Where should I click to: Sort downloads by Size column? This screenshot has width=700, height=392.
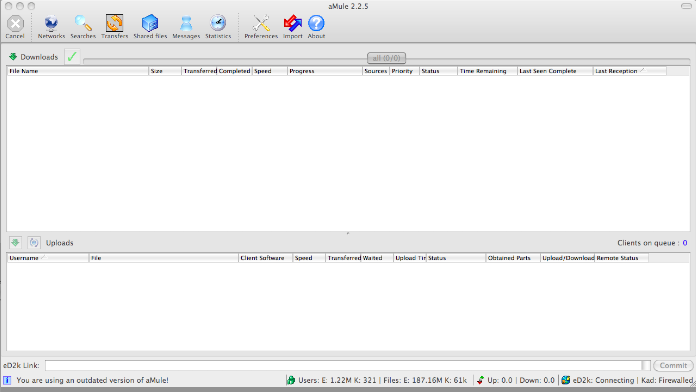pyautogui.click(x=165, y=71)
